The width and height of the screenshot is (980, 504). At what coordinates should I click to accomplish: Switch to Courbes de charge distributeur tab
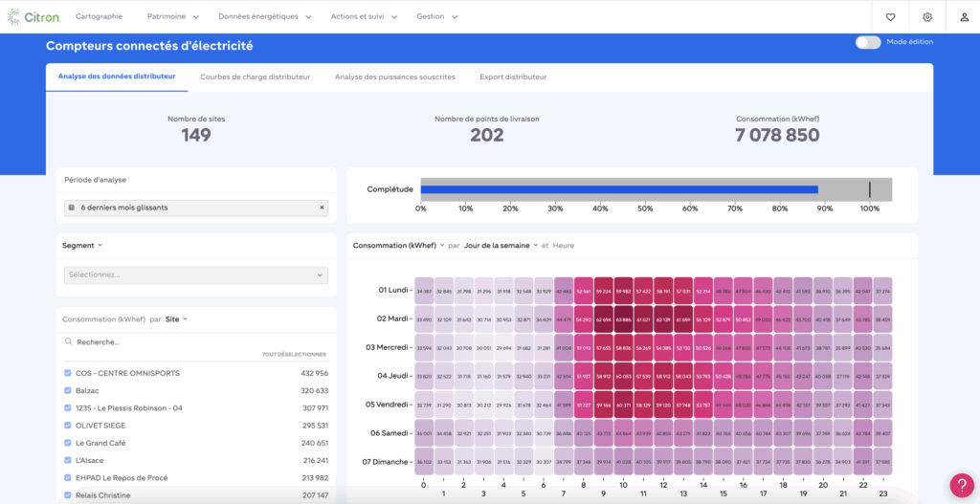[255, 77]
